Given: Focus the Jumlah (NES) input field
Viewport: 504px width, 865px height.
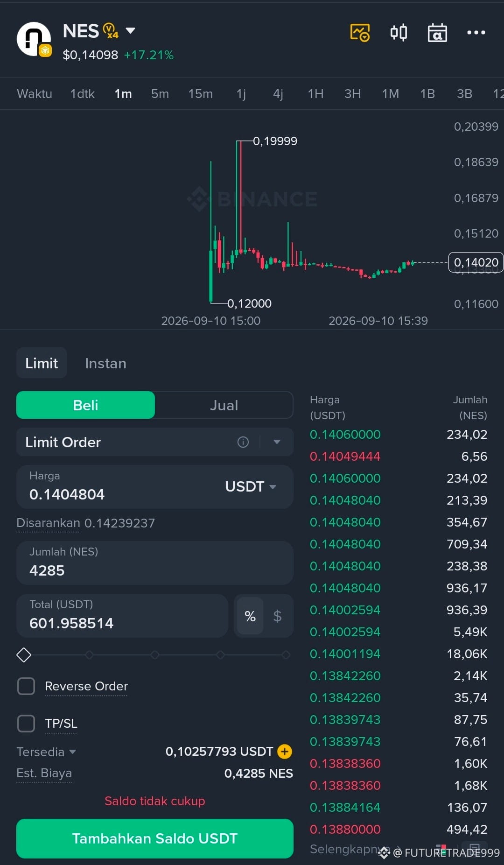Looking at the screenshot, I should click(x=155, y=563).
